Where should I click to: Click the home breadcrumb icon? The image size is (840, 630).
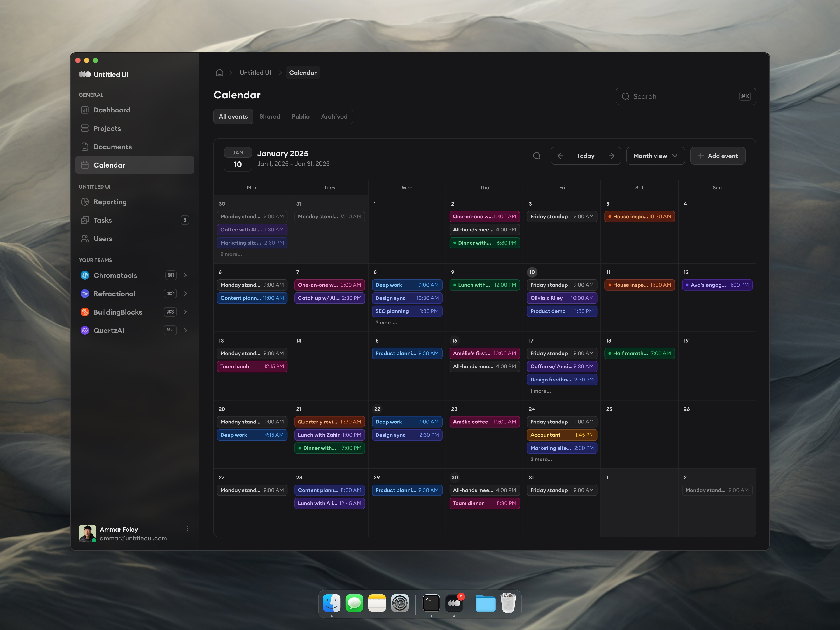click(x=219, y=73)
